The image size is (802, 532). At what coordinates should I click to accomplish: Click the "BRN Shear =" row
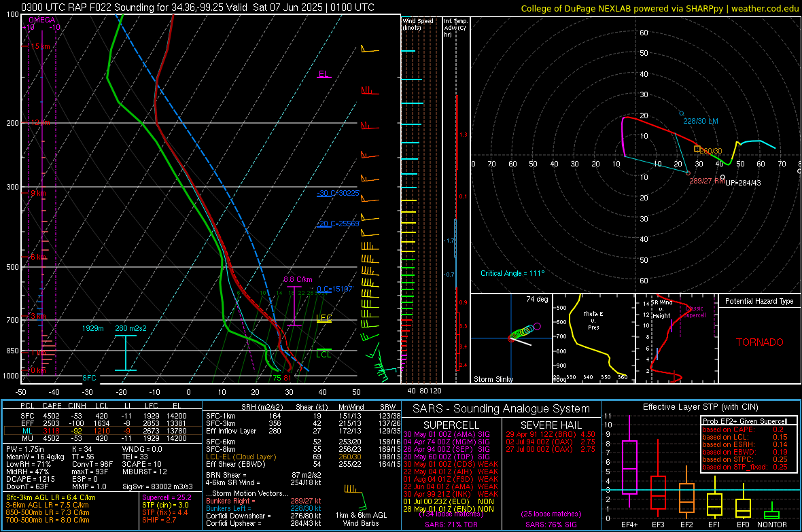(x=264, y=475)
